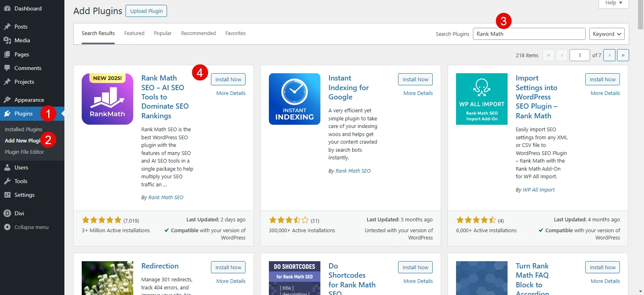Open Plugin File Editor submenu item

(x=24, y=152)
